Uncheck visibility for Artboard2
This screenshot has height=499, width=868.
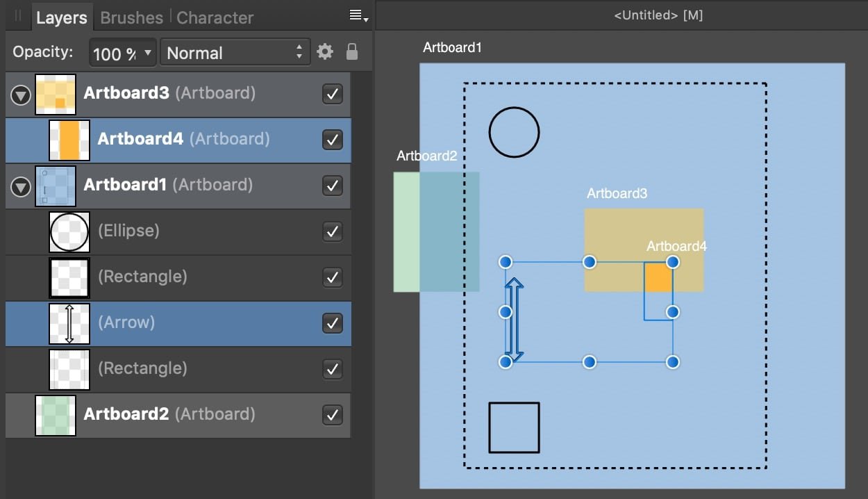[x=332, y=414]
